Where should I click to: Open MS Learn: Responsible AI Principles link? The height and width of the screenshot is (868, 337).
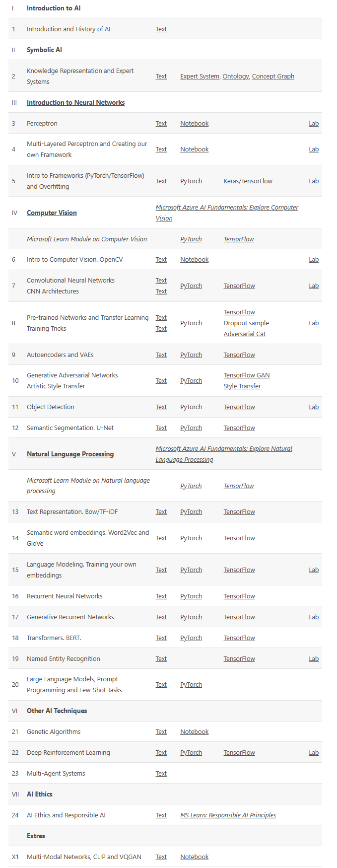[x=228, y=815]
